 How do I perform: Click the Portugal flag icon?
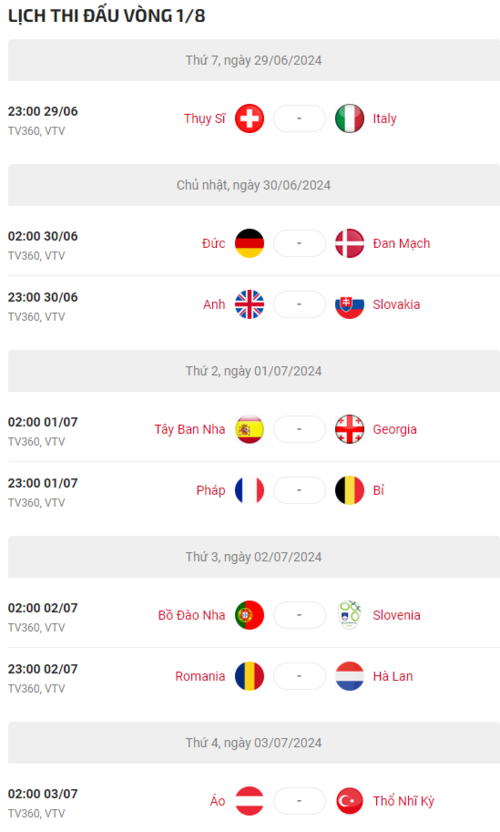click(249, 615)
